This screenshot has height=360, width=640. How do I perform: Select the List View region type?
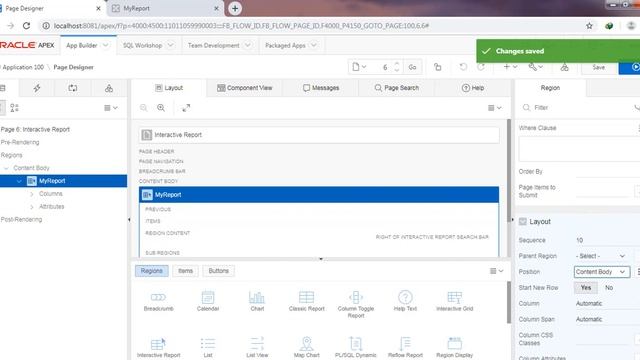point(257,347)
